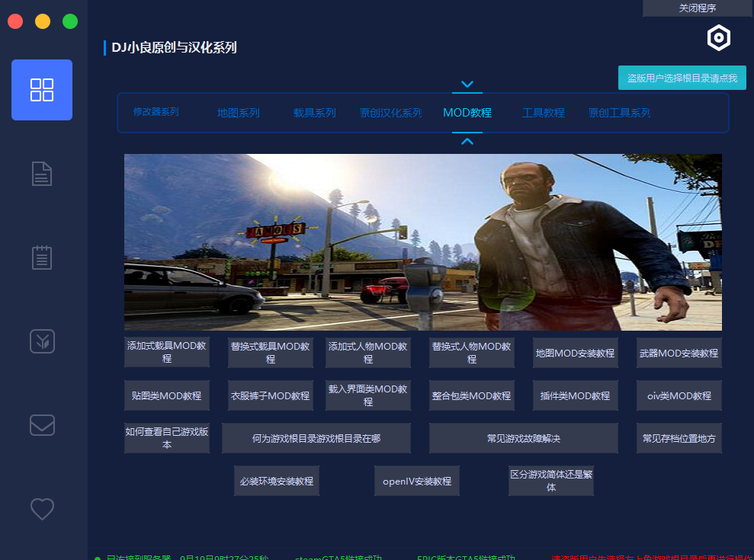Viewport: 754px width, 560px height.
Task: Click the leaf badge sidebar icon
Action: tap(42, 341)
